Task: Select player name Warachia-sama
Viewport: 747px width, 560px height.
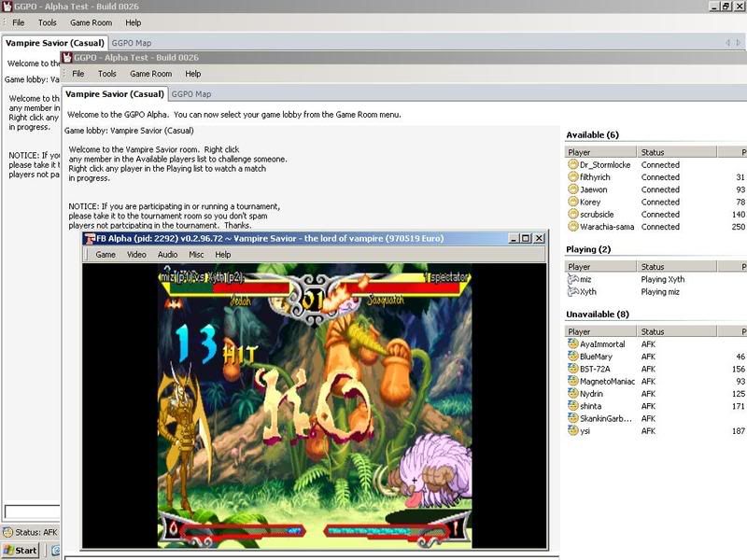Action: pos(607,227)
